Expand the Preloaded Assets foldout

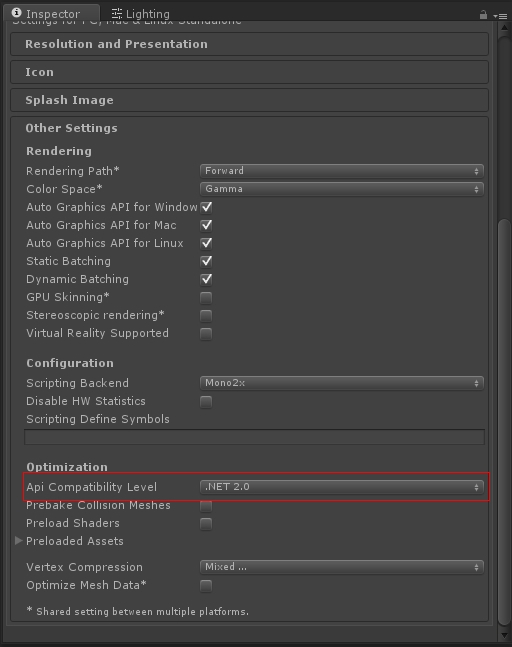19,541
